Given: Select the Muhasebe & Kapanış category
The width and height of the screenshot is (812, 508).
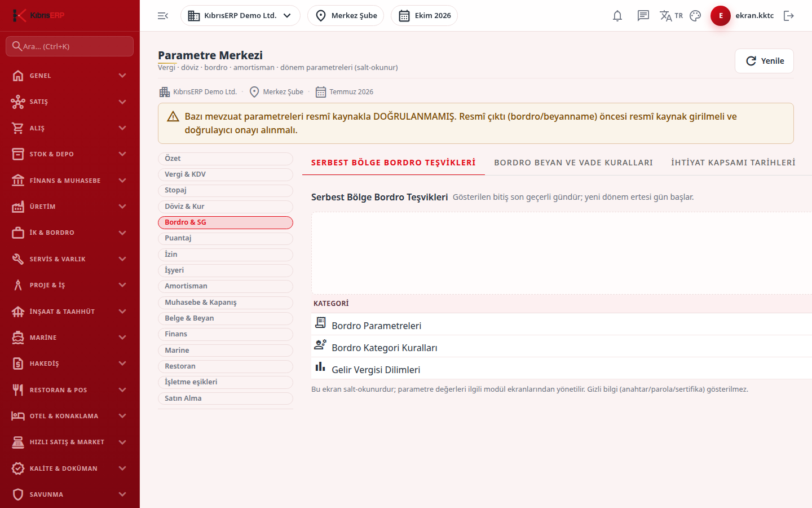Looking at the screenshot, I should pos(226,303).
